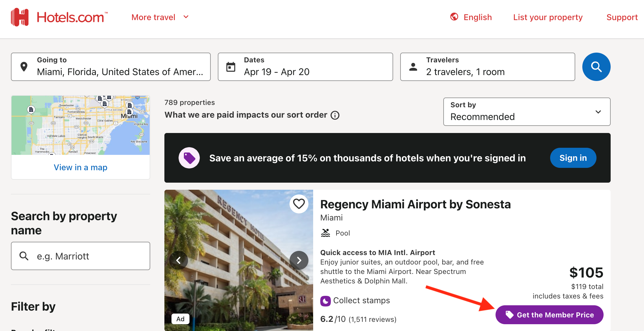Click the 6.2/10 review score
Screen dimensions: 644x331
[x=333, y=319]
